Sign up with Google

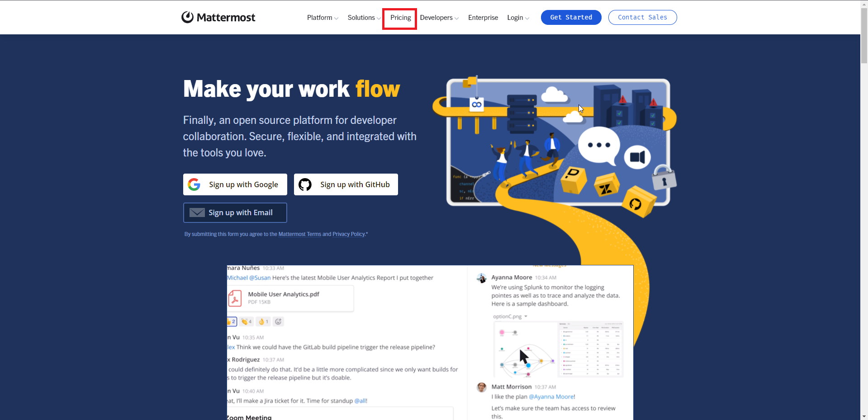tap(235, 184)
